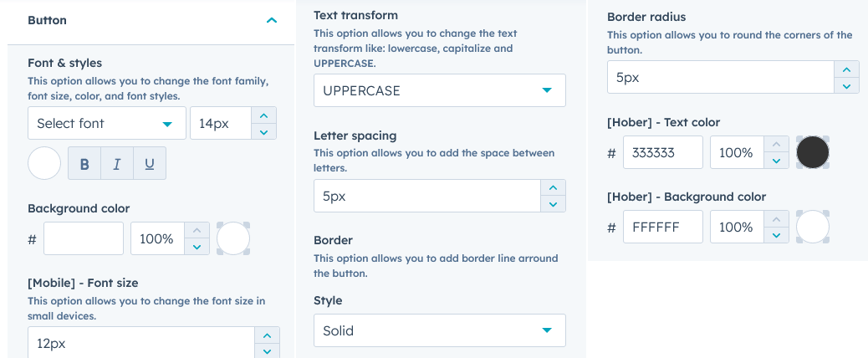Toggle Underline font style
Viewport: 868px width, 358px height.
pyautogui.click(x=150, y=164)
